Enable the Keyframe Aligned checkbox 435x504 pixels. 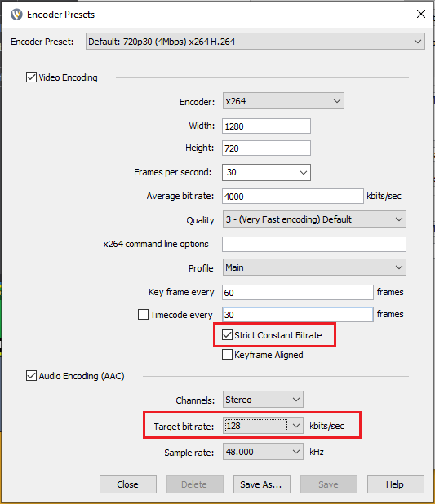click(227, 355)
